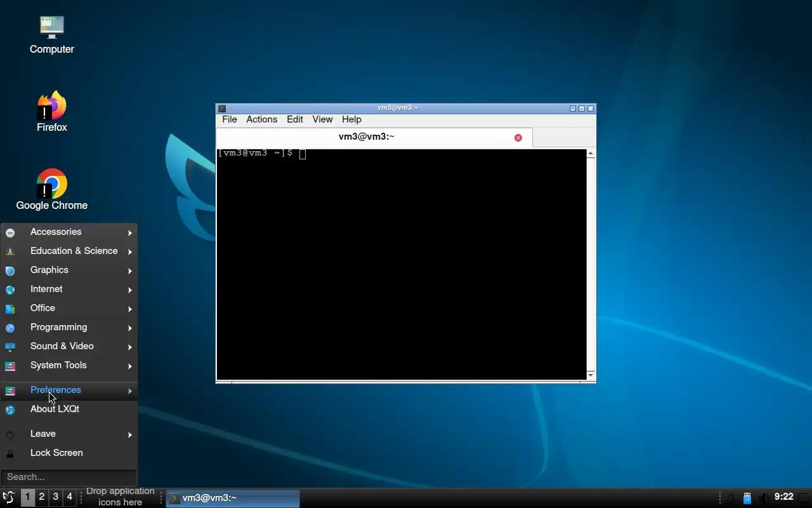Click the volume speaker tray icon
This screenshot has width=812, height=508.
pos(764,498)
